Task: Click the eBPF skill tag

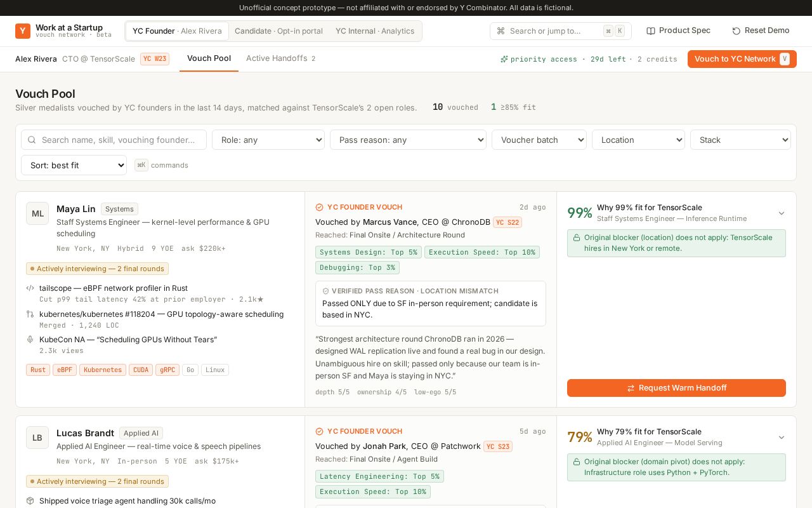Action: [65, 370]
